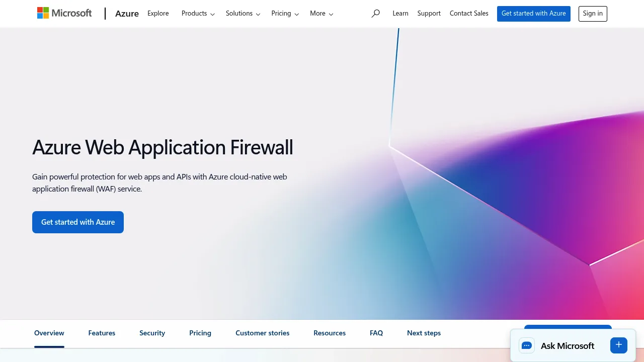This screenshot has height=362, width=644.
Task: Open the Support link
Action: [429, 14]
